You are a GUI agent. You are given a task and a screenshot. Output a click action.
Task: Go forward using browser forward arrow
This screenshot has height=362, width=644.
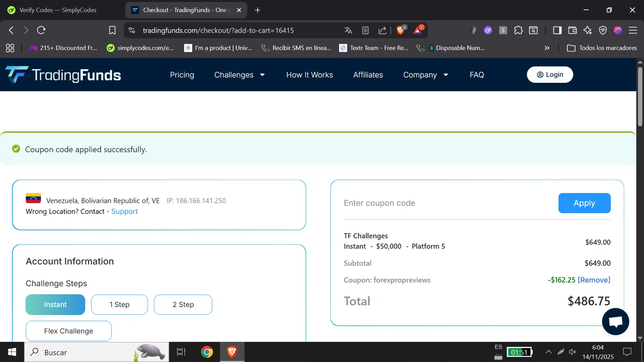[26, 30]
